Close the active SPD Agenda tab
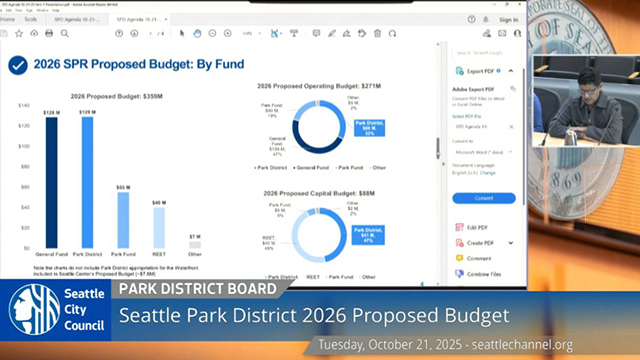 click(x=166, y=19)
